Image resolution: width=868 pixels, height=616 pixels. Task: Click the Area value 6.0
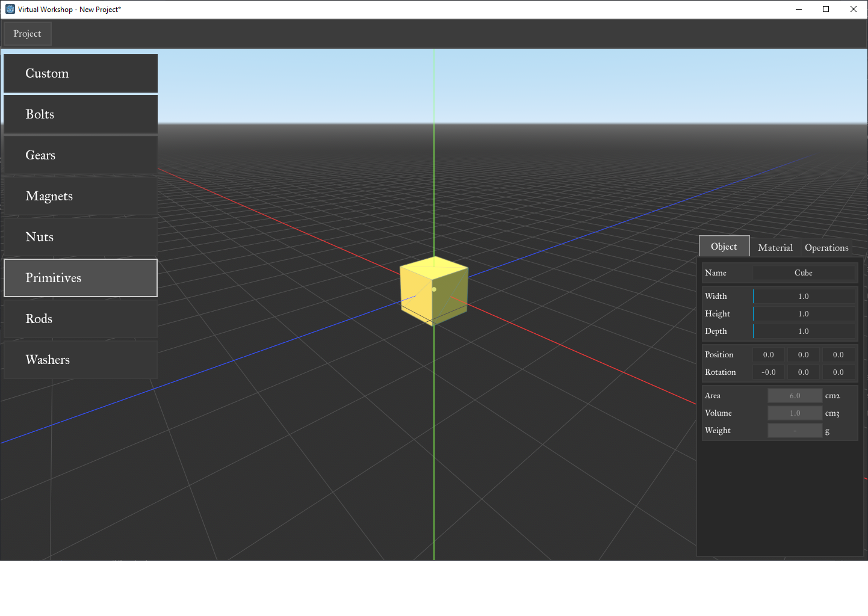[x=795, y=396]
